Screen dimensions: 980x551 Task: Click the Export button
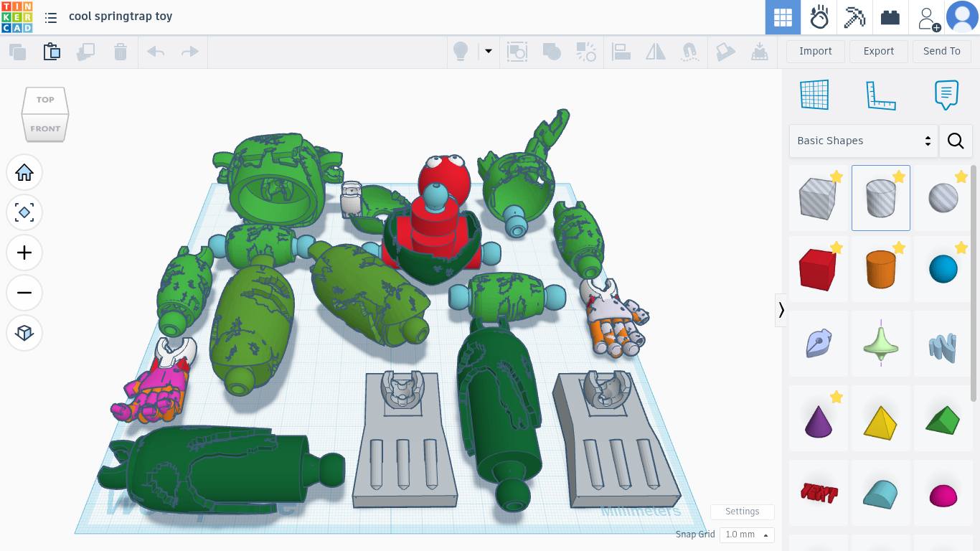879,52
